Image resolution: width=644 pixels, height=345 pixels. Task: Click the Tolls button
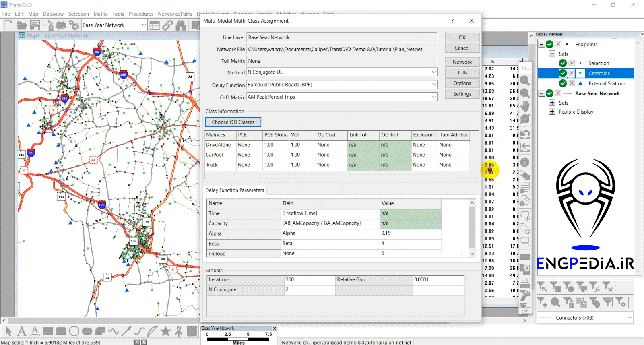click(x=462, y=73)
